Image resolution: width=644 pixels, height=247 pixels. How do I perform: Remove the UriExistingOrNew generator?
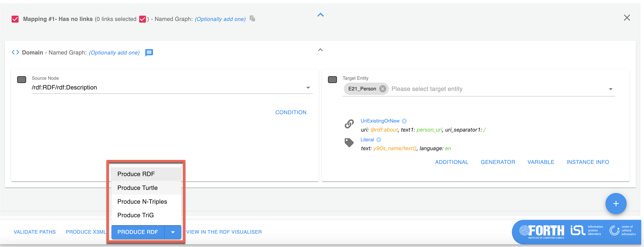pos(404,121)
